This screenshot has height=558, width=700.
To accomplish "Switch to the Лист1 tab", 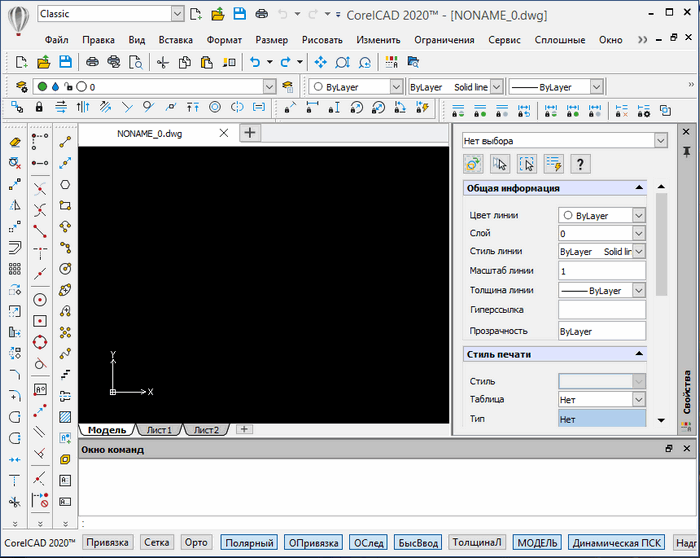I will click(x=159, y=430).
